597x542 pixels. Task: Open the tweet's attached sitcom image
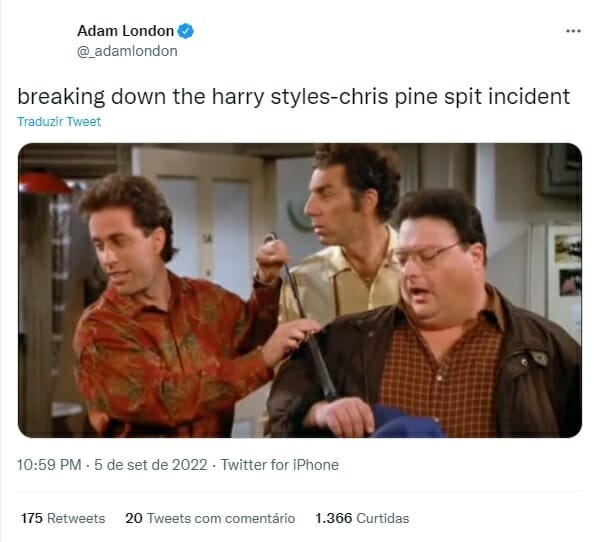pos(300,290)
